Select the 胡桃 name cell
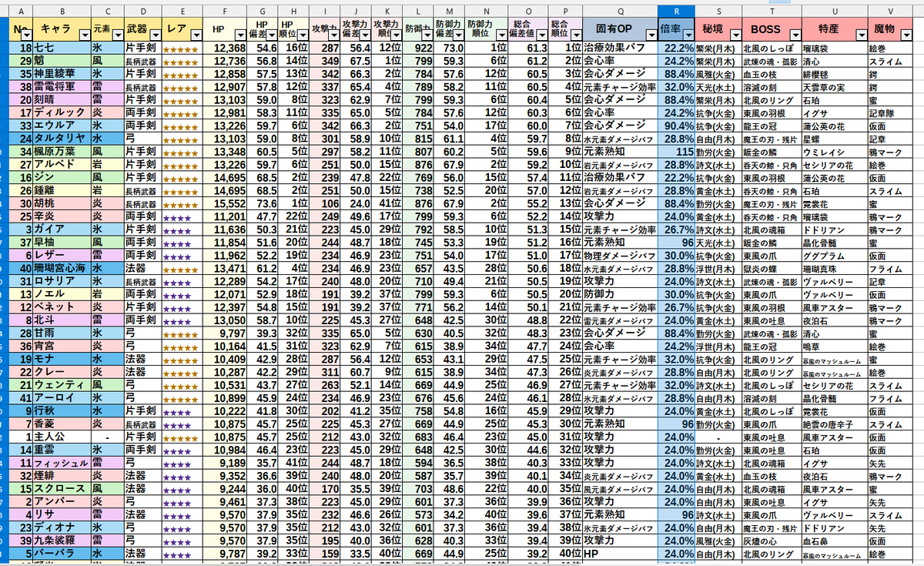Screen dimensions: 924x566 62,204
